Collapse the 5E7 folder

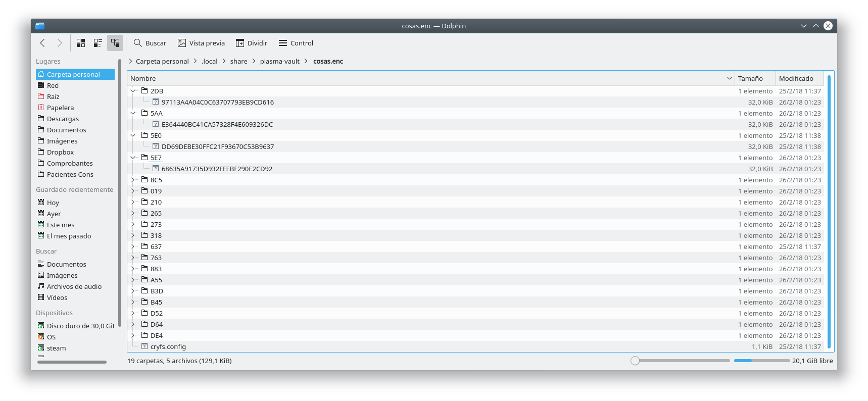point(133,158)
